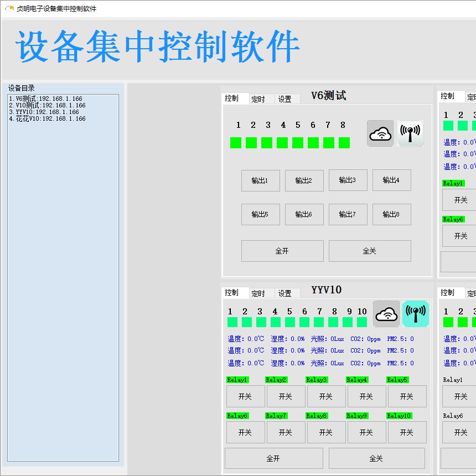Viewport: 476px width, 476px height.
Task: Click 开关 button under Relay2 in YYV10
Action: coord(286,396)
